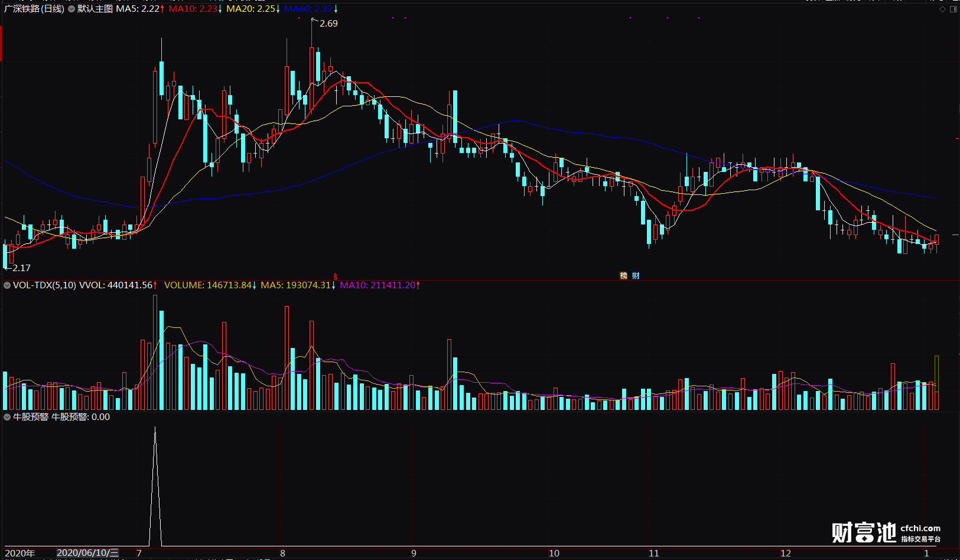Click the volume MA5: 193074.31 label

pyautogui.click(x=296, y=285)
